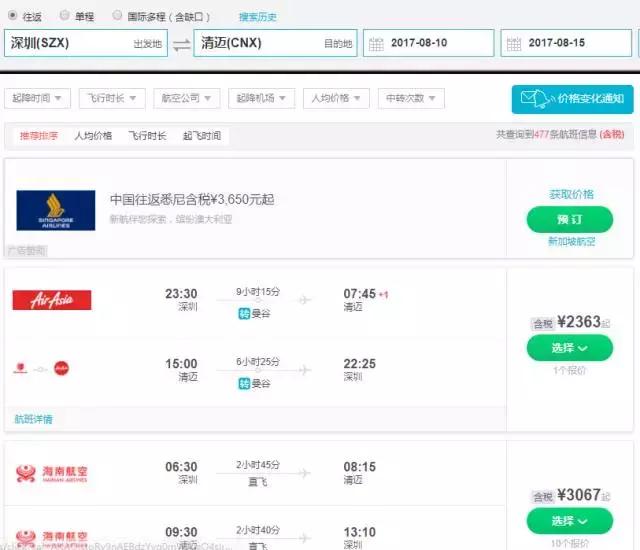Viewport: 640px width, 550px height.
Task: Select the 往返 round-trip radio button
Action: 12,16
